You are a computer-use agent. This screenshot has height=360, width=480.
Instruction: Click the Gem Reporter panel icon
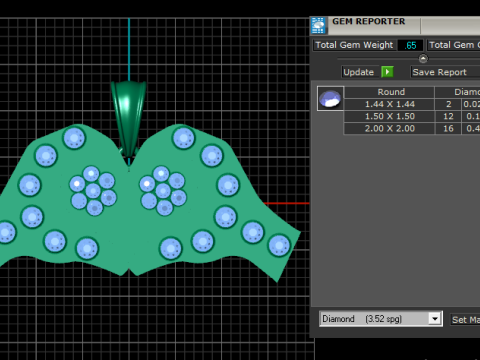click(x=318, y=25)
